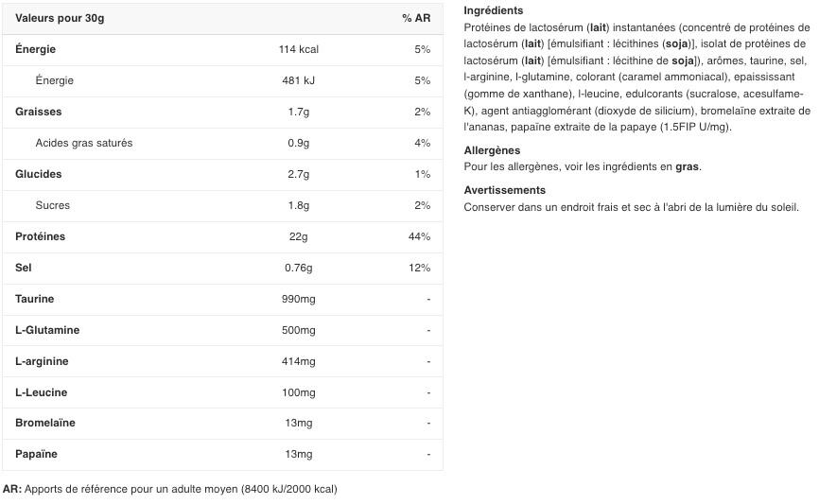The height and width of the screenshot is (504, 819).
Task: Select the 'Glucides' row label
Action: (x=39, y=174)
